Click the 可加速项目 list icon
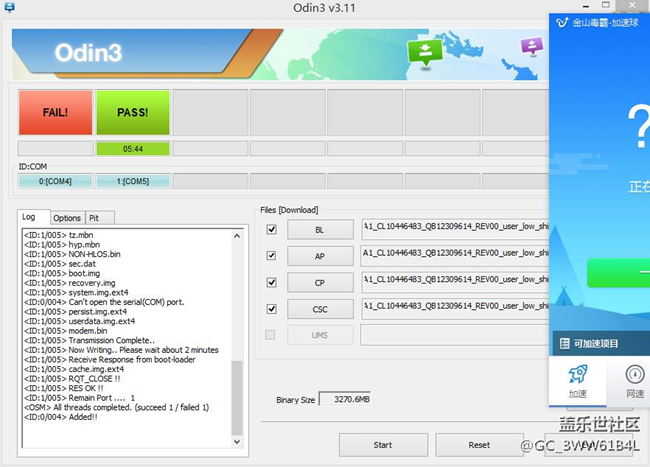Viewport: 650px width, 467px height. pos(563,343)
